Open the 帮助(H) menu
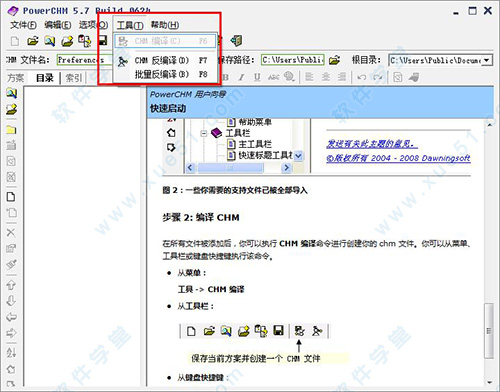The image size is (500, 392). tap(165, 25)
